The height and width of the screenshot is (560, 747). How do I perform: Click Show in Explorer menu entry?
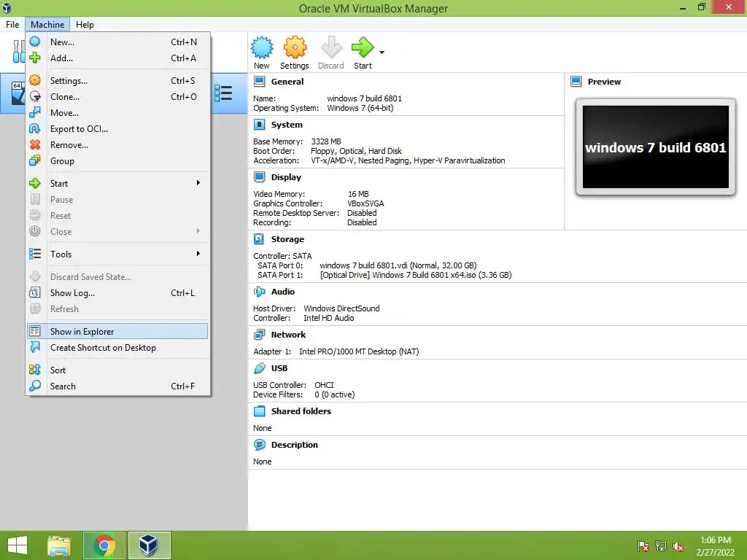coord(118,332)
